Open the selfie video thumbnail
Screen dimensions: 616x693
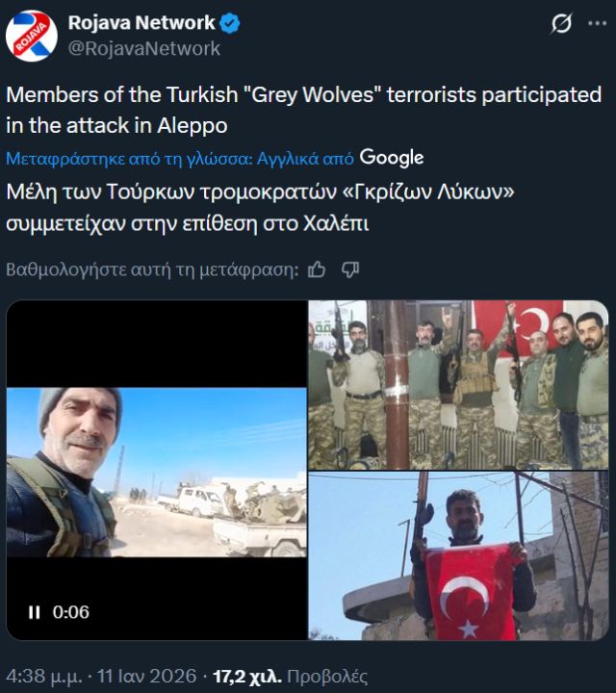click(x=157, y=471)
